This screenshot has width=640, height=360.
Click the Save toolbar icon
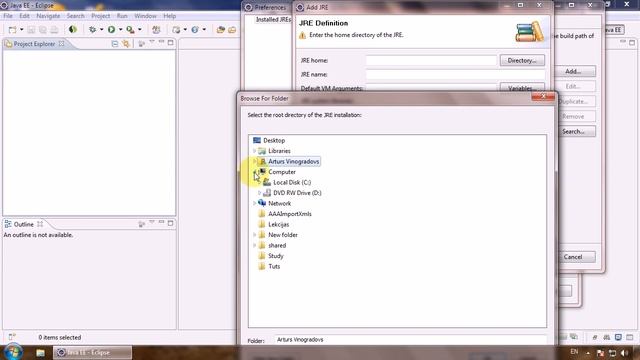[31, 30]
